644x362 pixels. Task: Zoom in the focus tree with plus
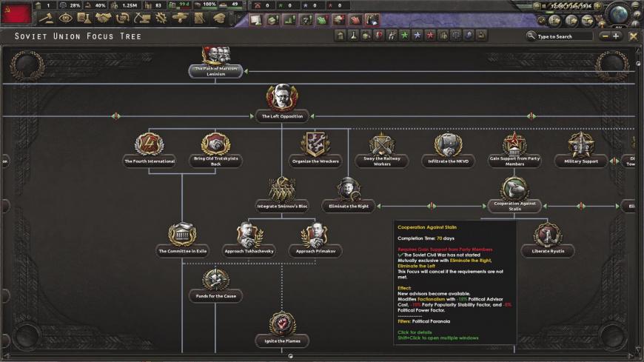pyautogui.click(x=616, y=36)
